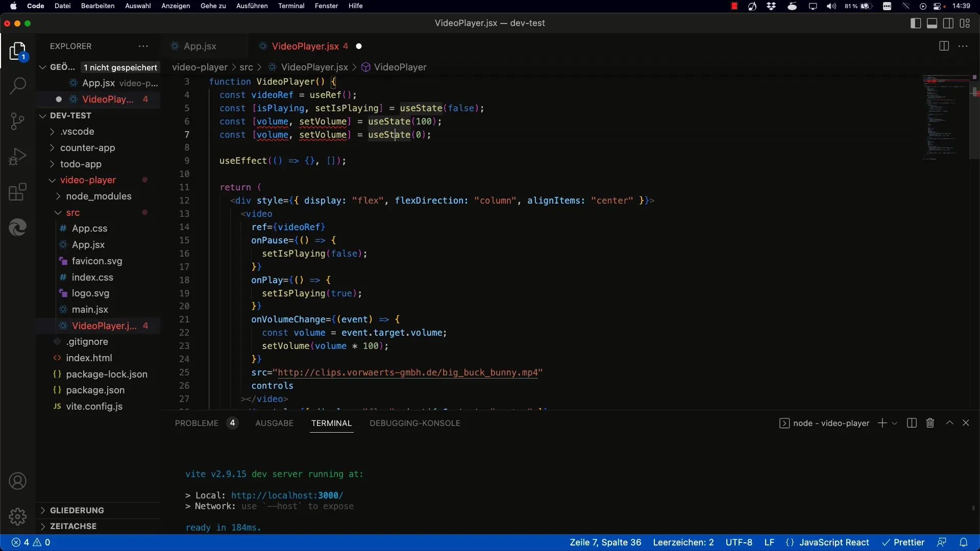Open Run and Debug view
Image resolution: width=980 pixels, height=551 pixels.
tap(18, 157)
